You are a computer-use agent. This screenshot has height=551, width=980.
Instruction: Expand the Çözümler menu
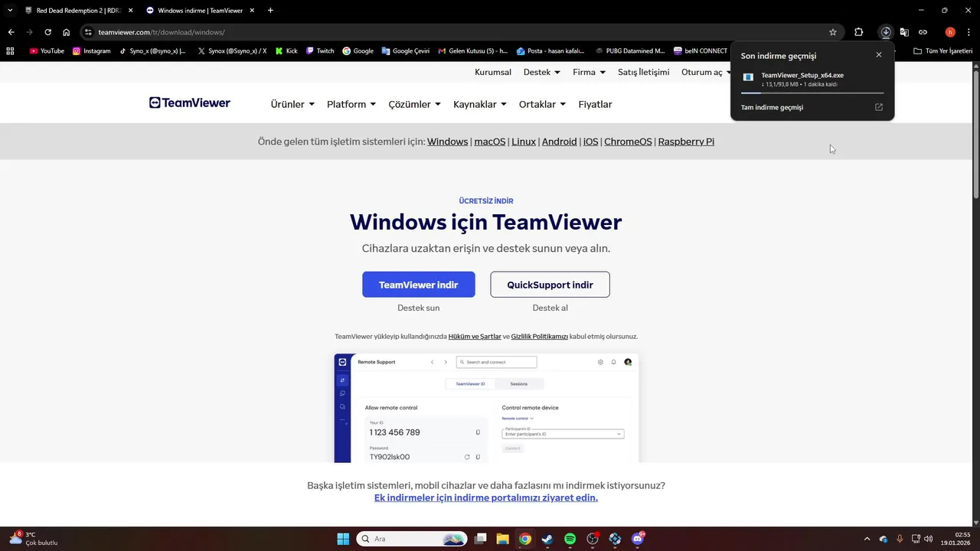414,104
